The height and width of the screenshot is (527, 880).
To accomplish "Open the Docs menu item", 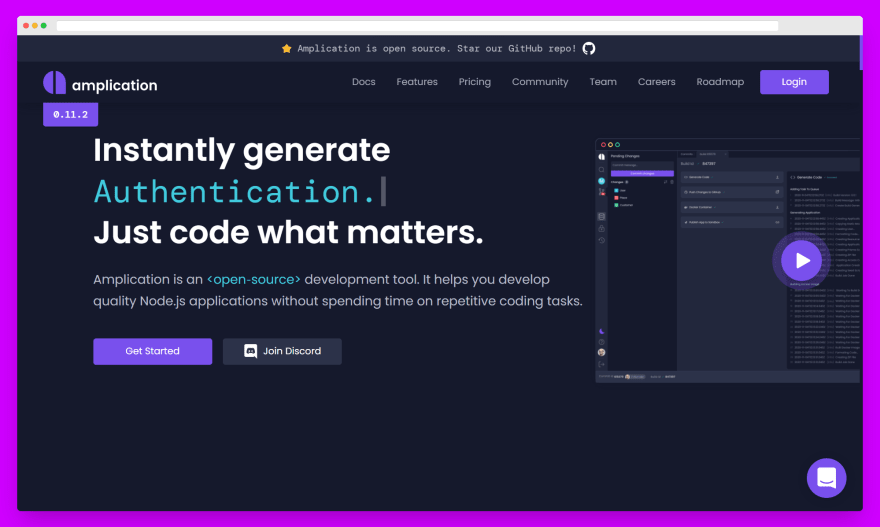I will coord(364,82).
